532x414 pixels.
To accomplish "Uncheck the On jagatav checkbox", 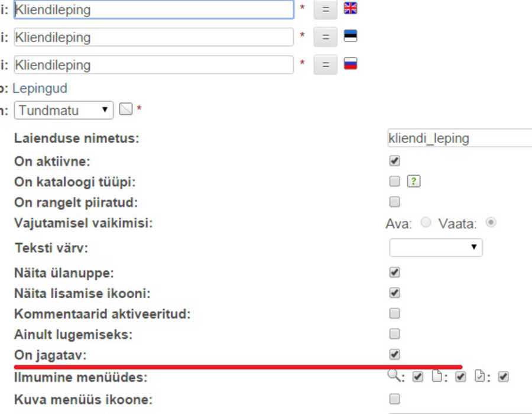I will [395, 354].
